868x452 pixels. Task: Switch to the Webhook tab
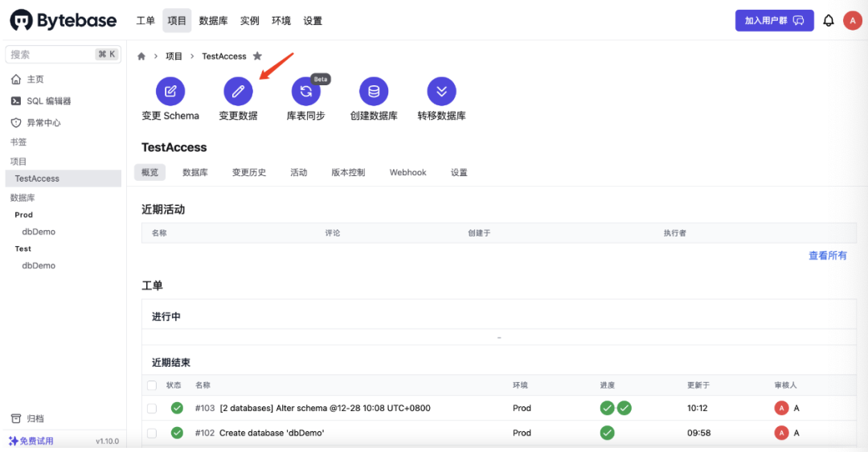408,172
